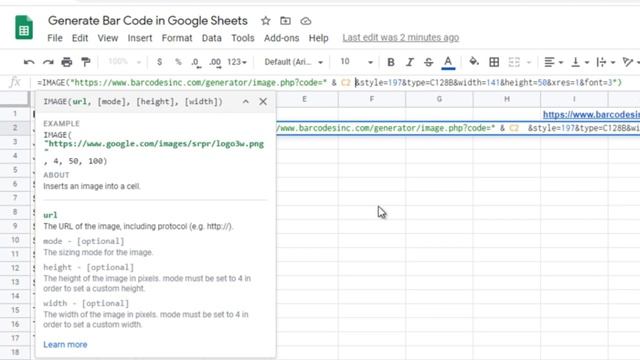Open the zoom level dropdown
The height and width of the screenshot is (360, 640).
124,62
